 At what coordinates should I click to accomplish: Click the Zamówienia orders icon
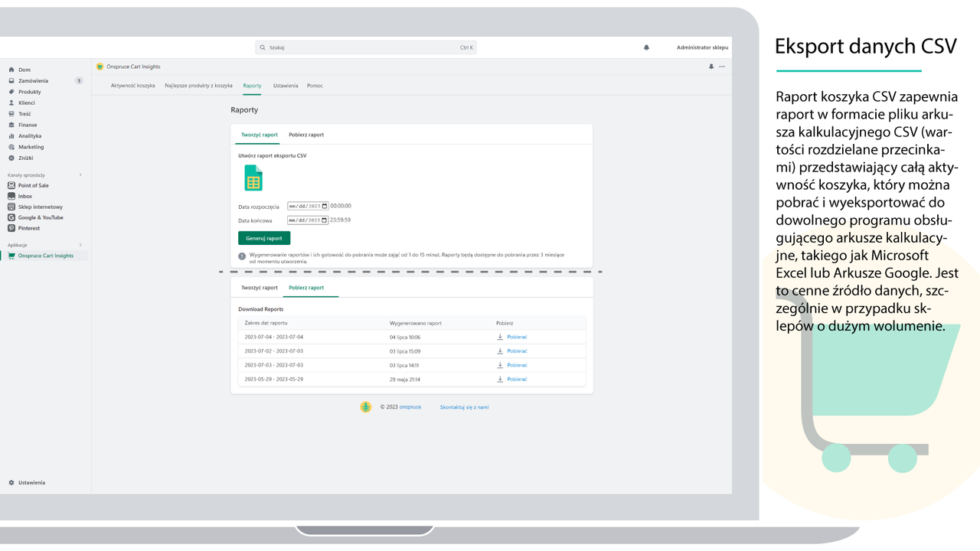point(11,80)
